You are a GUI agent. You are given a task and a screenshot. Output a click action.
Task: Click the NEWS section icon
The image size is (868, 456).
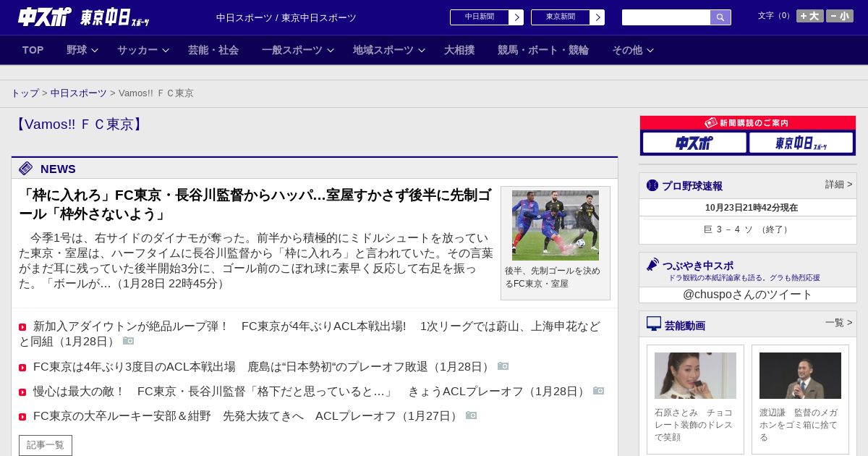pos(26,169)
